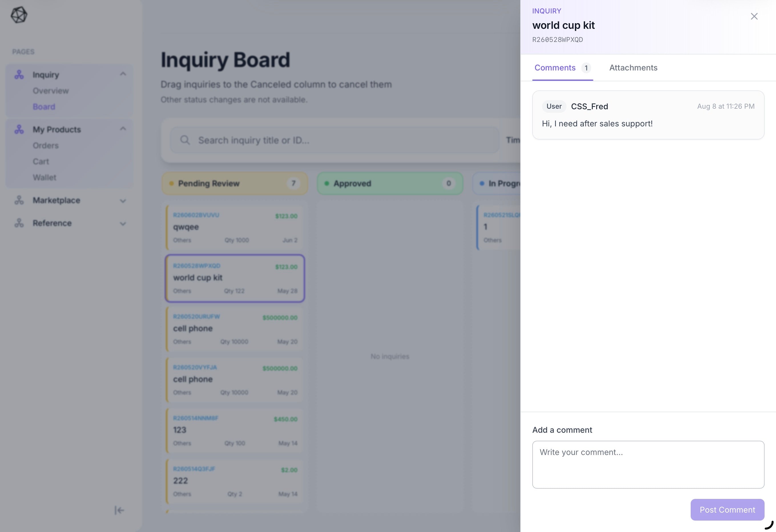
Task: Collapse the Inquiry menu chevron
Action: pyautogui.click(x=123, y=74)
